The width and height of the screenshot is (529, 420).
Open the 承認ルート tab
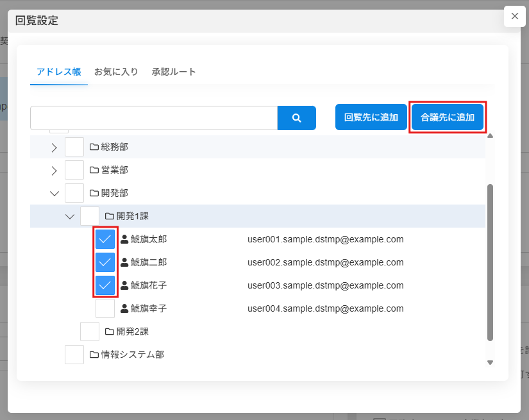(174, 72)
